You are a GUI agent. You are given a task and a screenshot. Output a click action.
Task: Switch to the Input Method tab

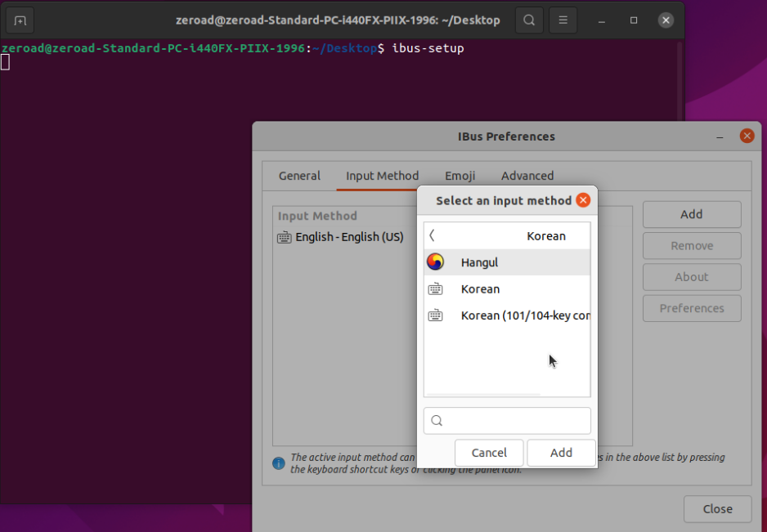point(382,176)
